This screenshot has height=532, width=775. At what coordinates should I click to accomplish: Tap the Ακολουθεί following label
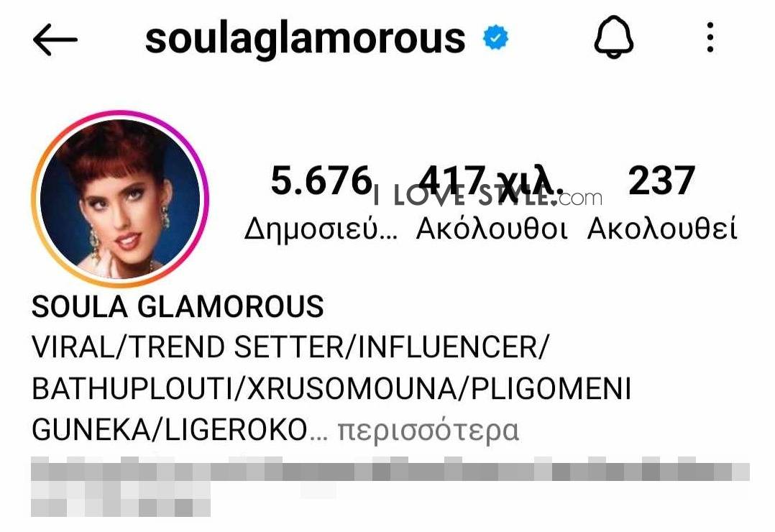click(x=662, y=229)
